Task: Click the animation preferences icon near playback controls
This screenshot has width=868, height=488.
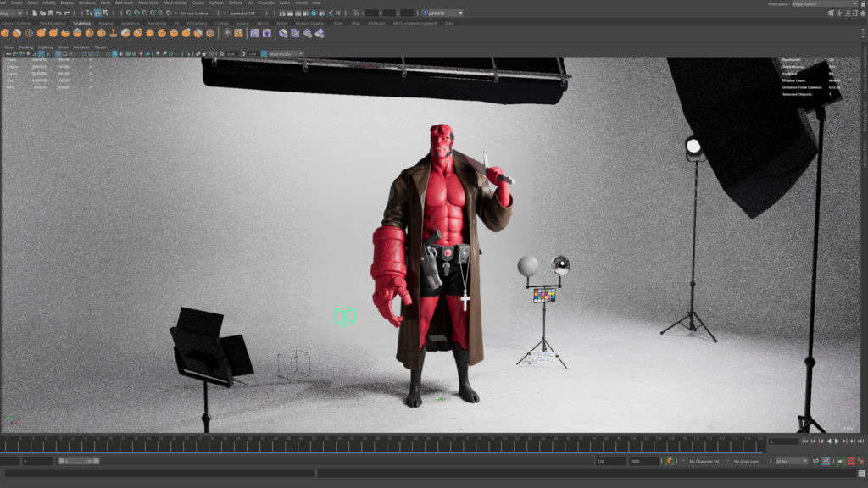Action: point(862,462)
